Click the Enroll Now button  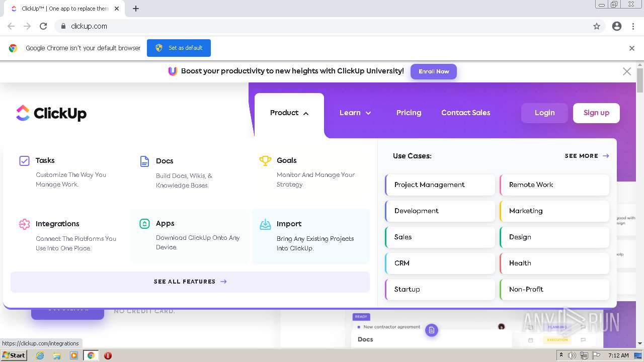(x=434, y=71)
